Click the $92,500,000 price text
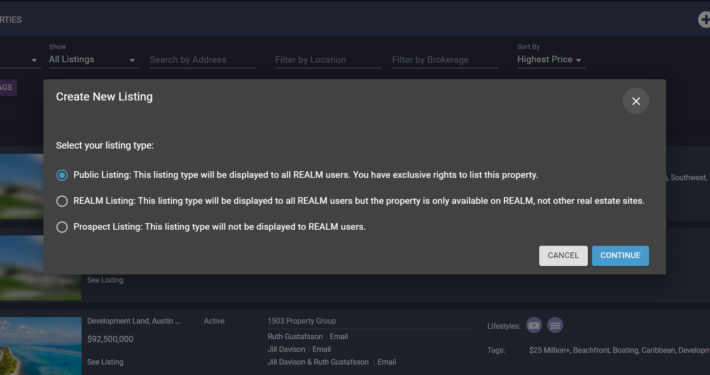 (110, 339)
